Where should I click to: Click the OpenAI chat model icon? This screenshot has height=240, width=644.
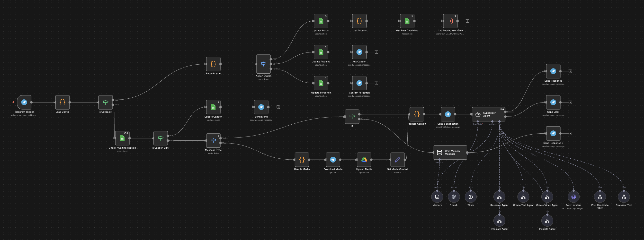454,197
